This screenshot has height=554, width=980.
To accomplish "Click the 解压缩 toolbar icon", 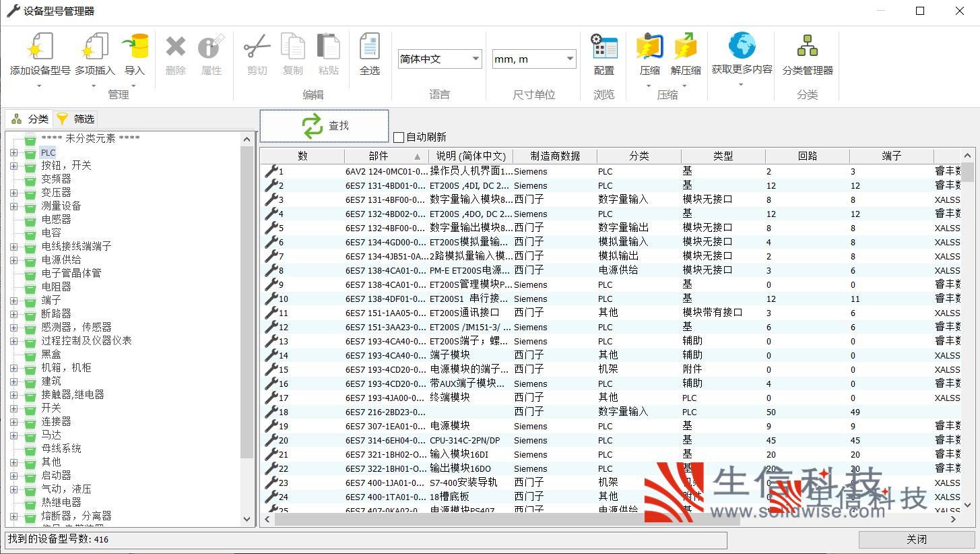I will (x=686, y=47).
